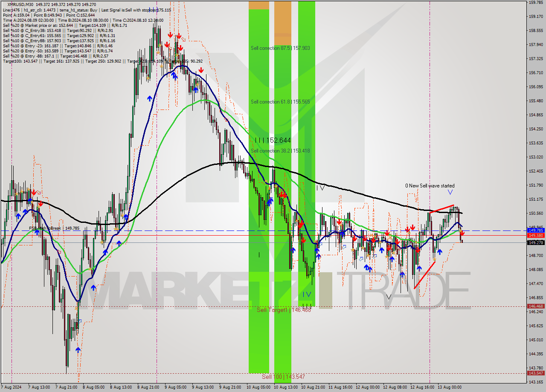
Task: Click the 154.250 price axis value
Action: click(x=536, y=129)
